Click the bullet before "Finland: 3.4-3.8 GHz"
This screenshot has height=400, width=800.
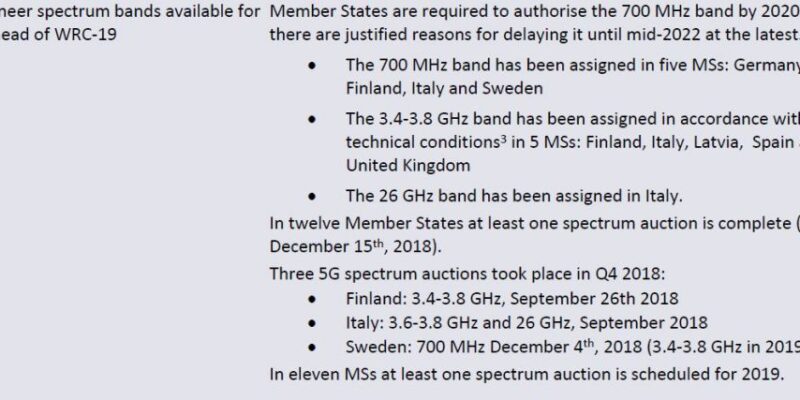point(311,299)
